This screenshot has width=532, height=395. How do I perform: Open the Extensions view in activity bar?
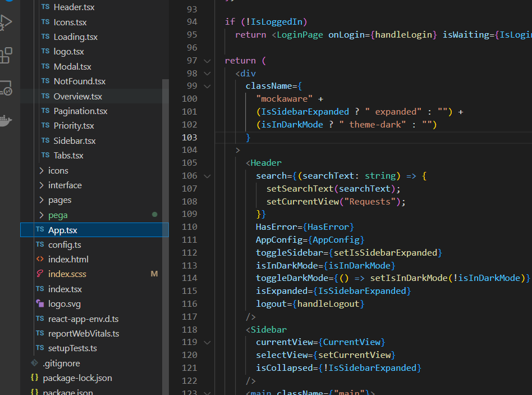tap(6, 55)
